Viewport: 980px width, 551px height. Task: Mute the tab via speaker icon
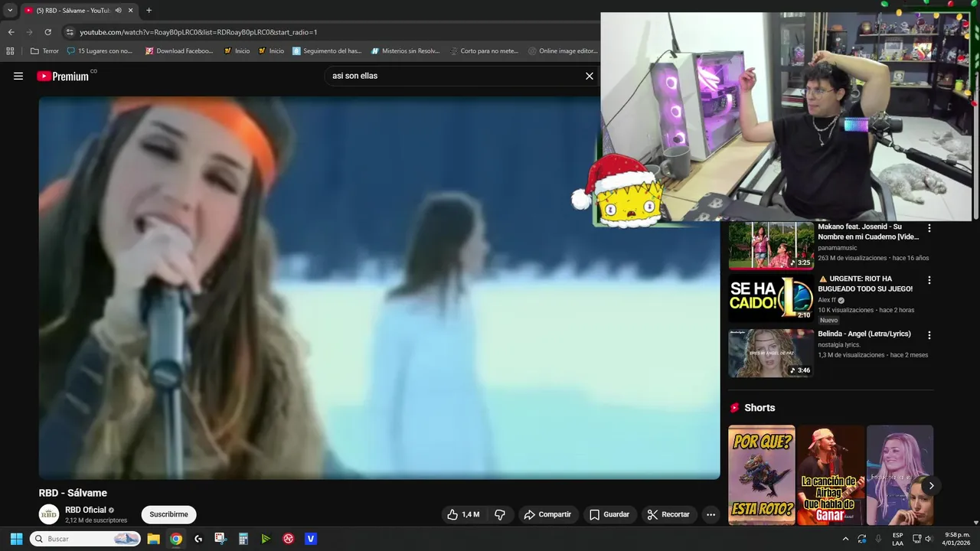(118, 11)
